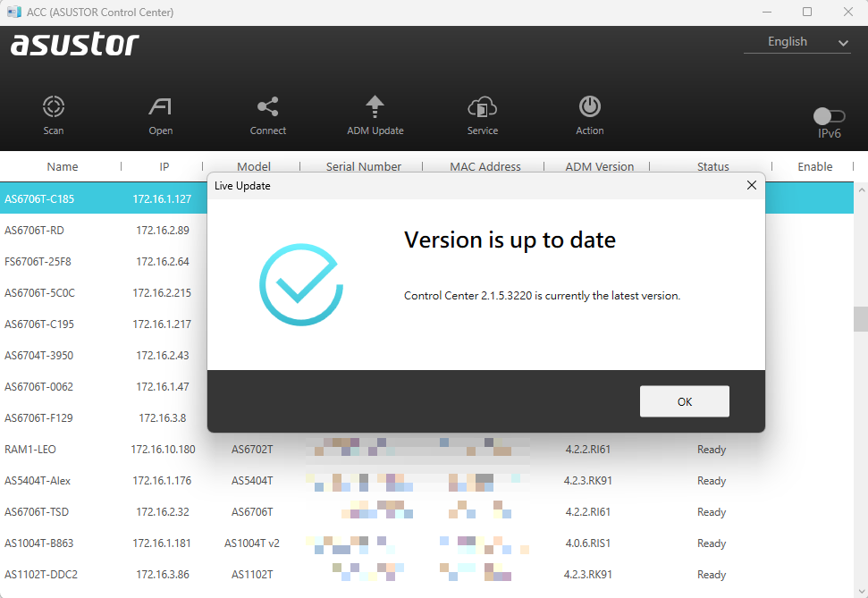Select the AS6706T-TSD device
The height and width of the screenshot is (598, 868).
37,511
